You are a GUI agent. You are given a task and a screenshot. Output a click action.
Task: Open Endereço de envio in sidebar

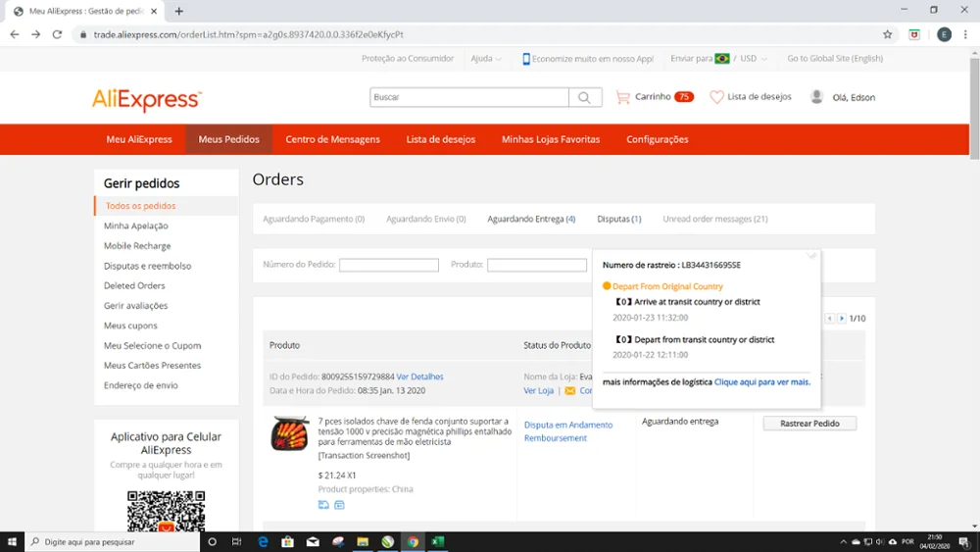point(140,385)
